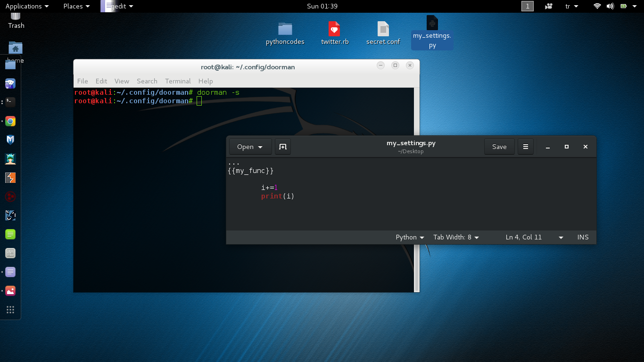Open the Terminal menu in terminal menubar
The width and height of the screenshot is (644, 362).
click(x=178, y=81)
